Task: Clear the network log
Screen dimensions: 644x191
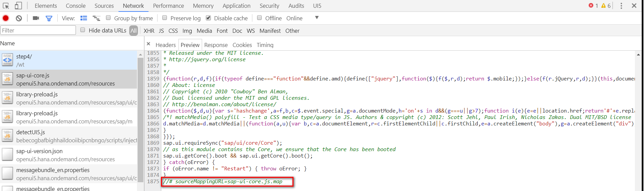Action: [19, 18]
